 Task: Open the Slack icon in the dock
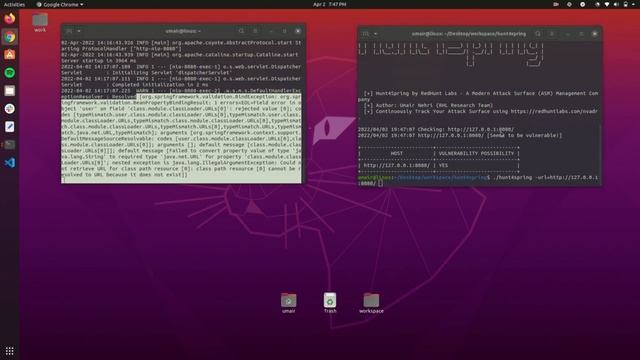click(10, 109)
